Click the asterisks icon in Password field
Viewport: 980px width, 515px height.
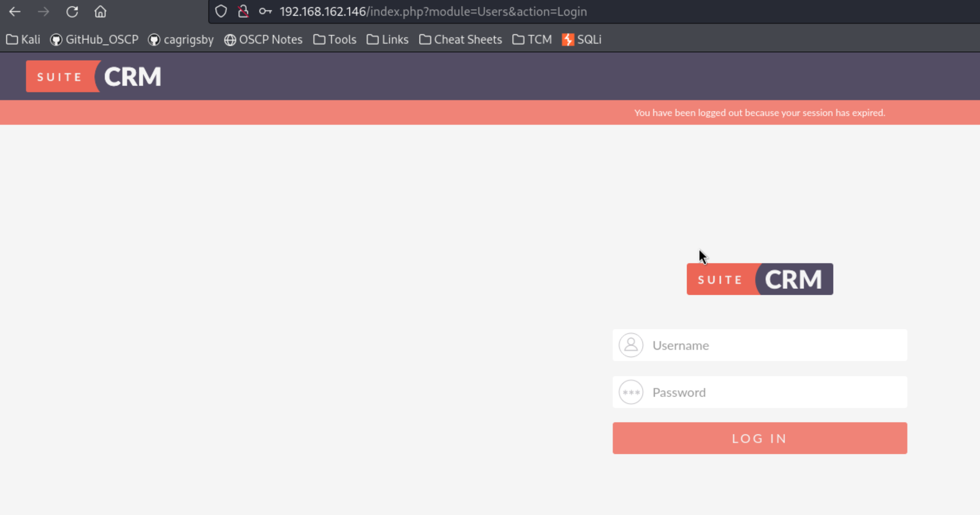coord(631,392)
